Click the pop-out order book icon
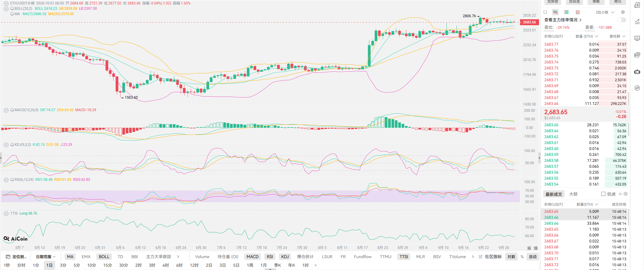 click(x=545, y=12)
